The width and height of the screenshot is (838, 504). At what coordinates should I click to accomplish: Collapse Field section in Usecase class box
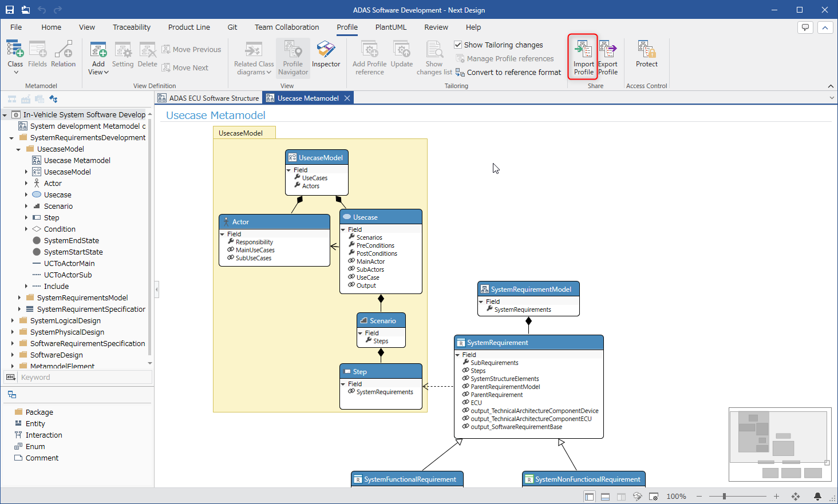(x=343, y=229)
